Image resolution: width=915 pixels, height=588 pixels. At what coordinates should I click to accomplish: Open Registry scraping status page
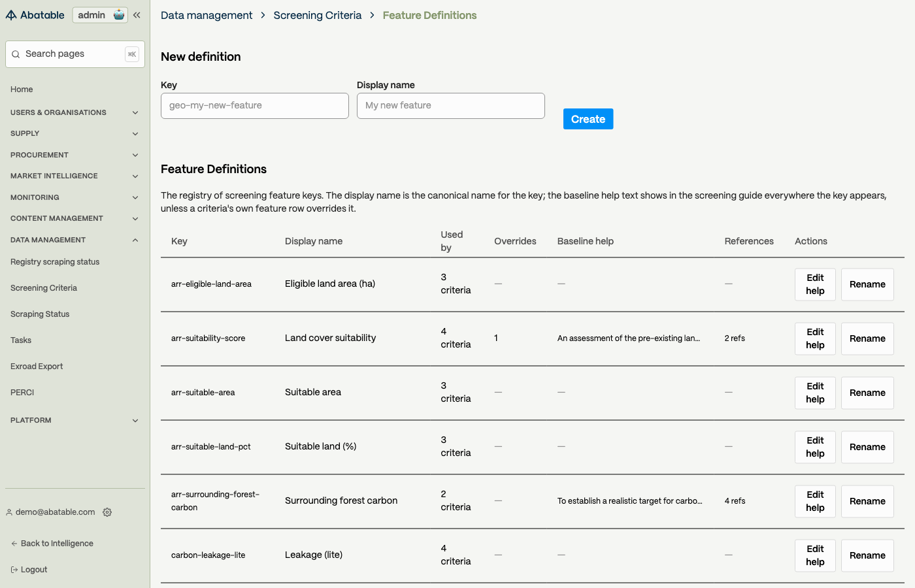point(55,262)
